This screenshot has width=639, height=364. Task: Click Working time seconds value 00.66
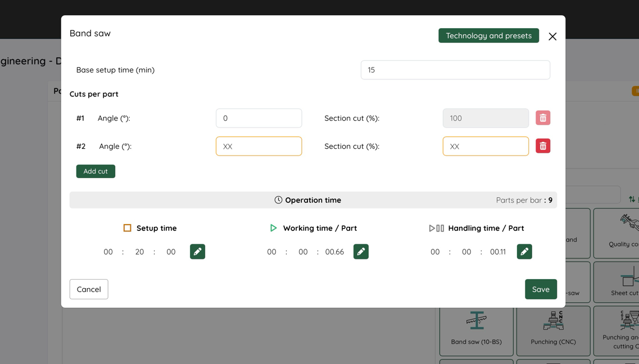point(334,252)
